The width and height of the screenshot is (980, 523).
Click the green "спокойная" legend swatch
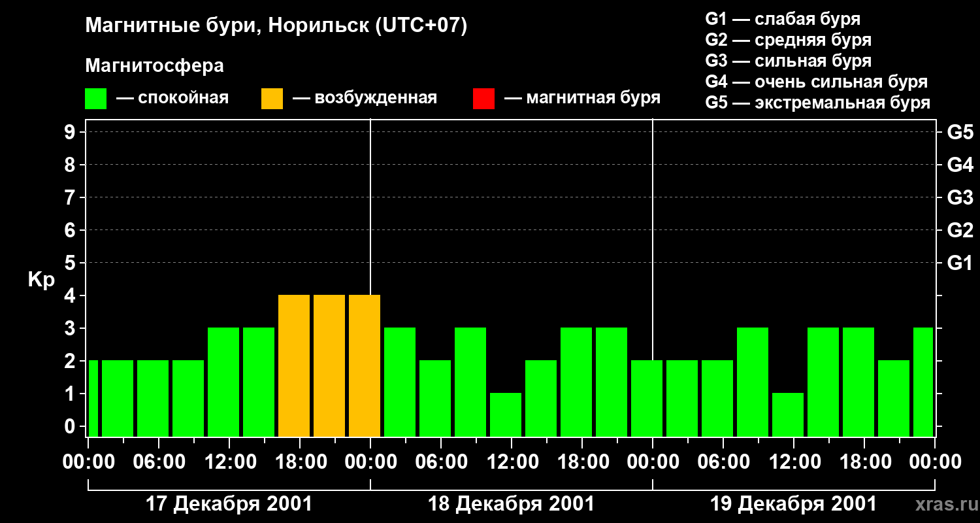(x=96, y=99)
